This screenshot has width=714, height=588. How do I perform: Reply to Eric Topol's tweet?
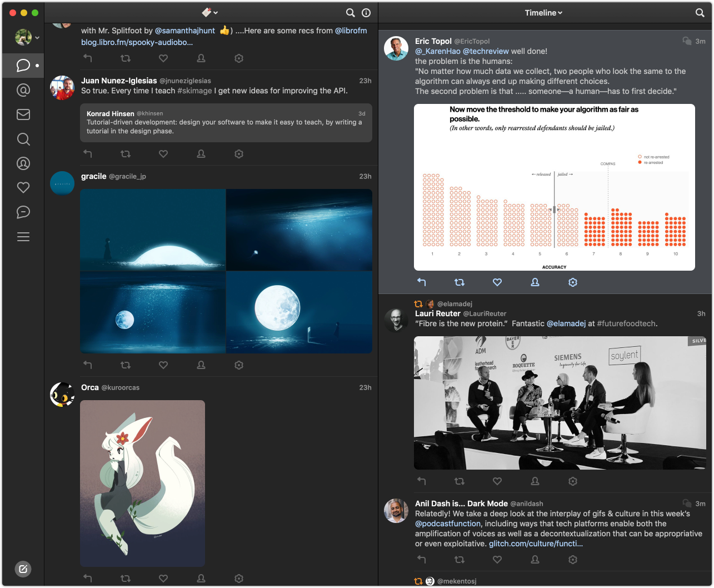422,282
